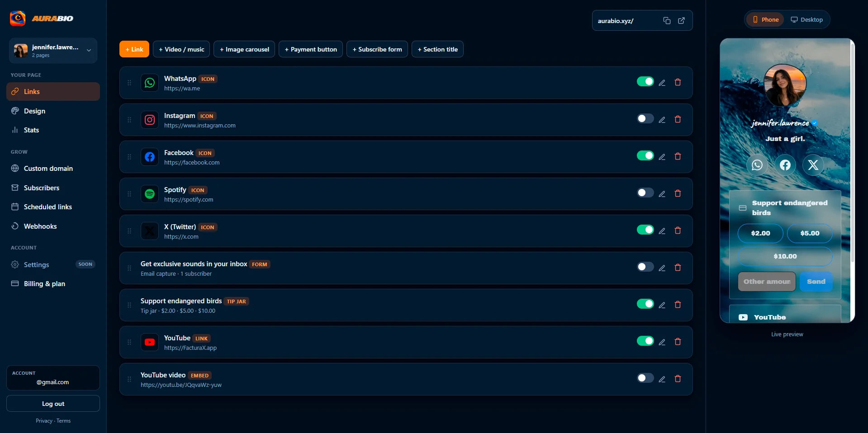The height and width of the screenshot is (433, 868).
Task: Edit the X (Twitter) link
Action: click(x=662, y=231)
